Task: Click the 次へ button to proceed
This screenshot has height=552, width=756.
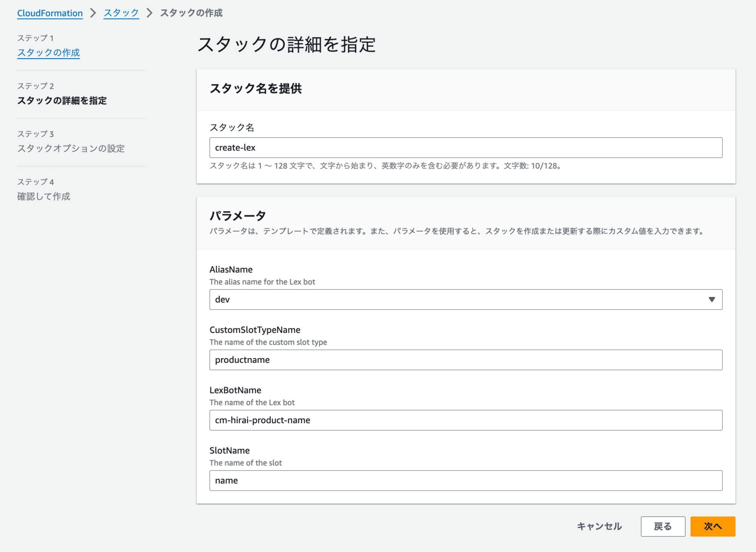Action: (714, 526)
